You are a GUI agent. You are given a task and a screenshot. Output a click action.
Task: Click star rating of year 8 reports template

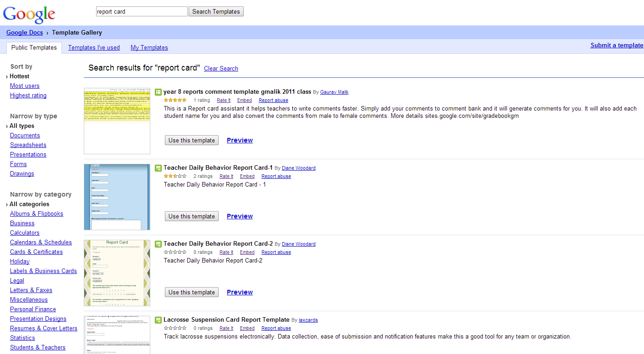coord(175,100)
